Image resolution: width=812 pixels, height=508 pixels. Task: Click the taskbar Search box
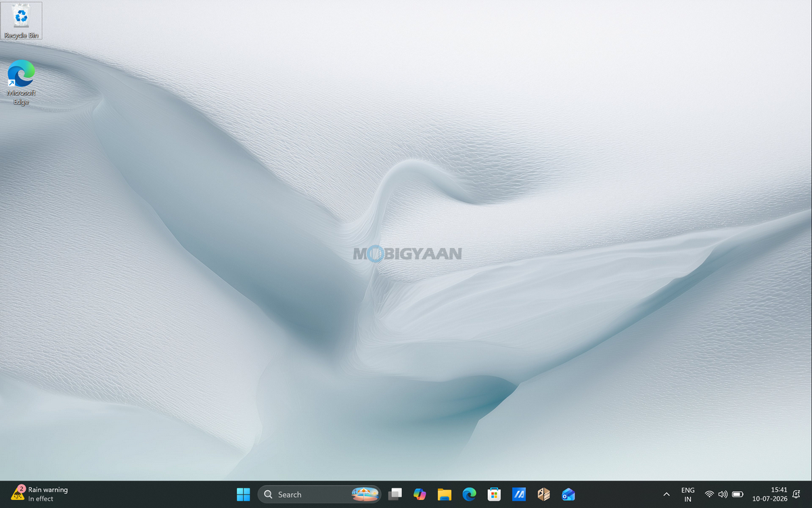(x=319, y=494)
